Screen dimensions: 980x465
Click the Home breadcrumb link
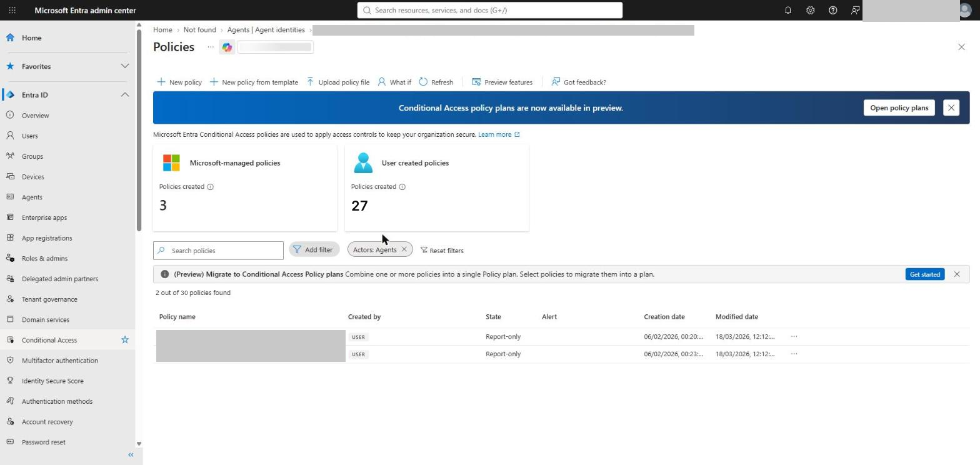[x=162, y=30]
